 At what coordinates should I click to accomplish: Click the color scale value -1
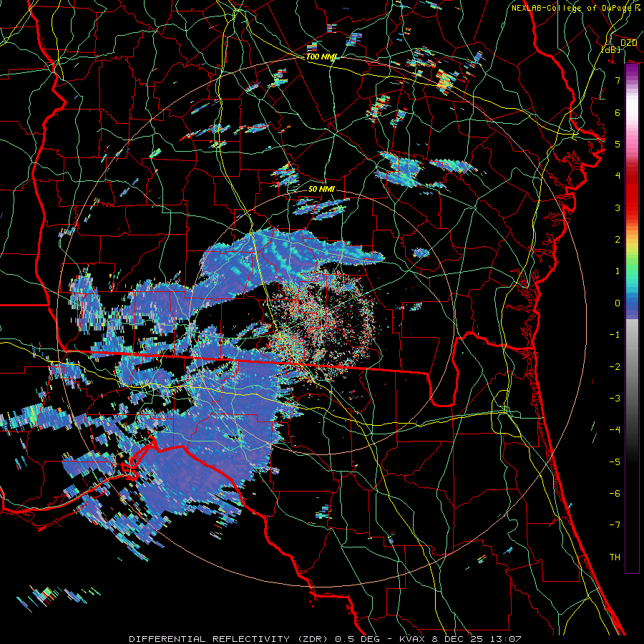point(615,335)
